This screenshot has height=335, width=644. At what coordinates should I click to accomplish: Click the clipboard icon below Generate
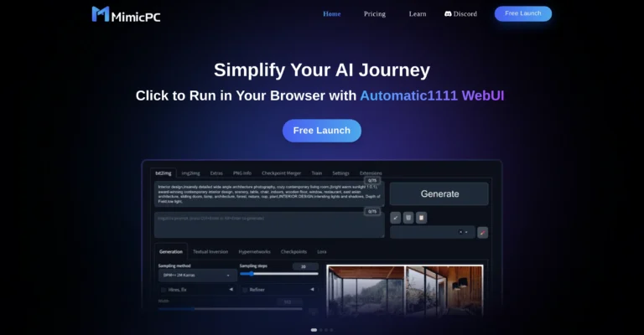click(421, 218)
